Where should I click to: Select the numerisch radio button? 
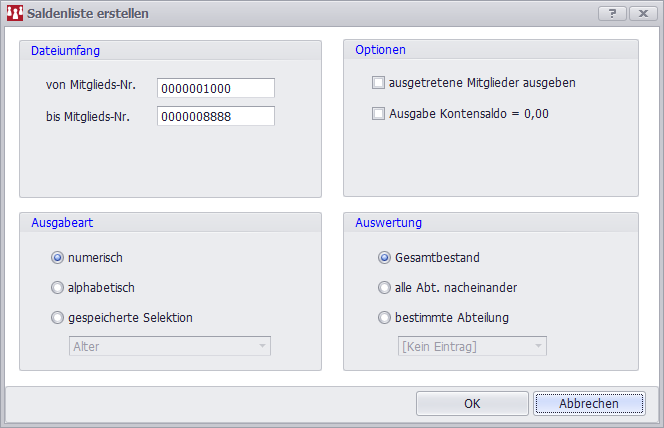pos(57,257)
